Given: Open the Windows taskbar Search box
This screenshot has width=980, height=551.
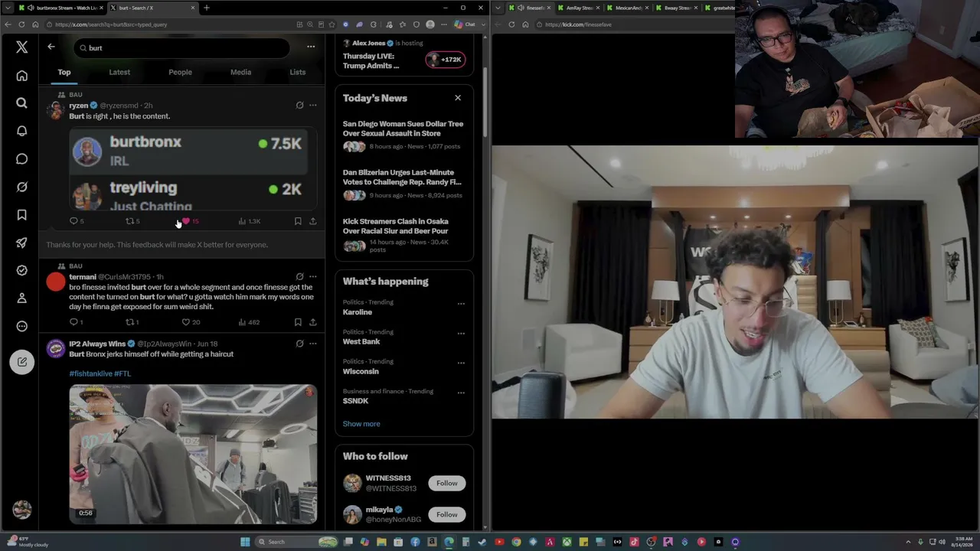Looking at the screenshot, I should [297, 542].
